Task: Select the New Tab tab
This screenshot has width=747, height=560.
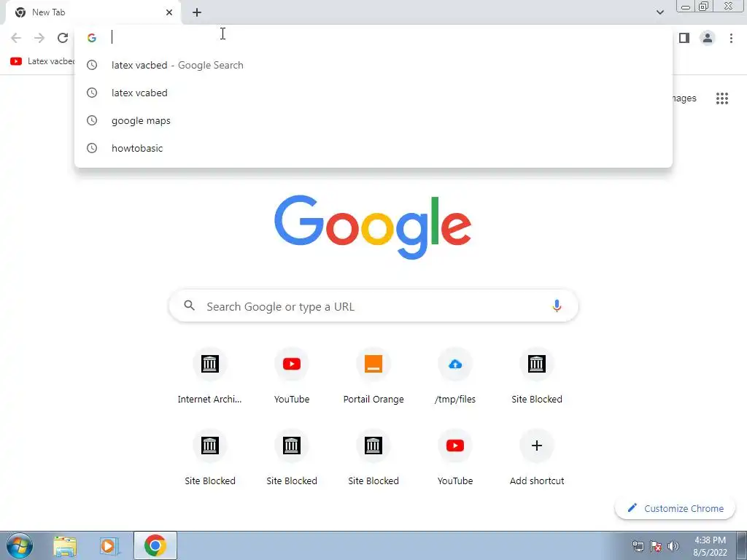Action: (x=93, y=12)
